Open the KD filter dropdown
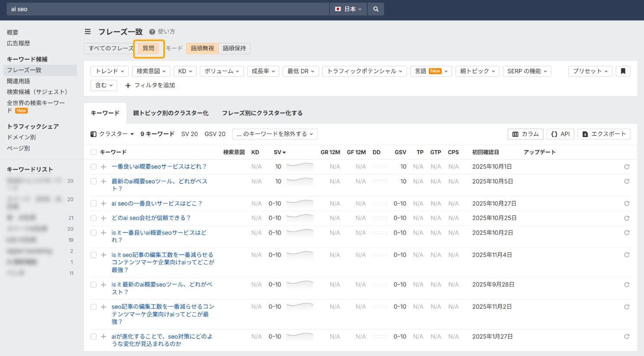 coord(185,71)
